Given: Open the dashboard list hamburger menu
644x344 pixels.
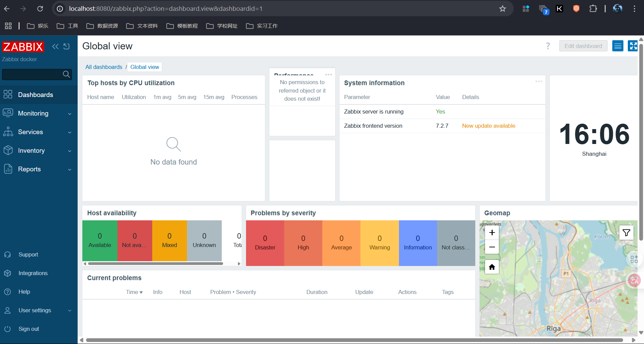Looking at the screenshot, I should [x=618, y=46].
